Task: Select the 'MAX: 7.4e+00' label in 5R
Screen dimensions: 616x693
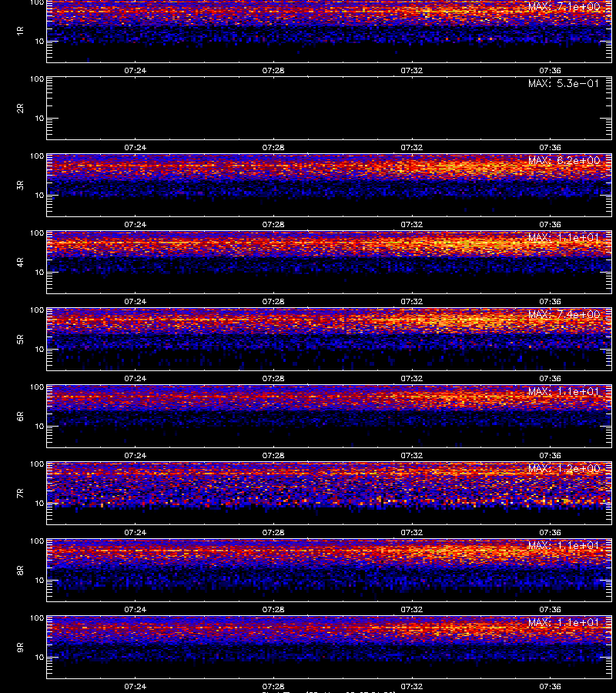Action: click(564, 315)
